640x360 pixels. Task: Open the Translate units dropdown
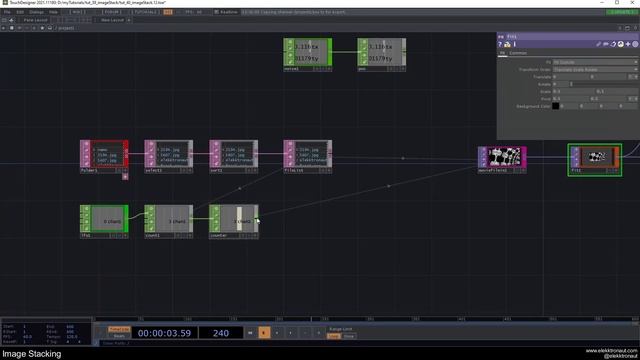[633, 77]
